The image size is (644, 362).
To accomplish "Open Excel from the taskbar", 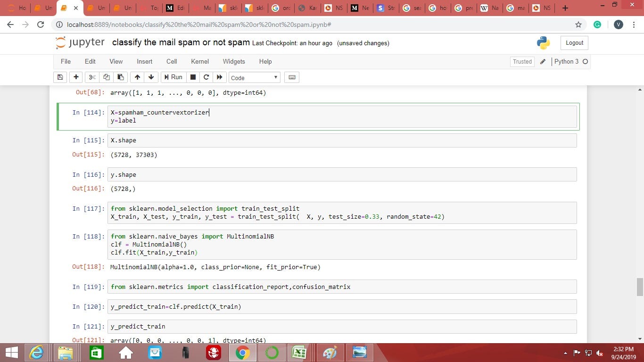I will 299,352.
